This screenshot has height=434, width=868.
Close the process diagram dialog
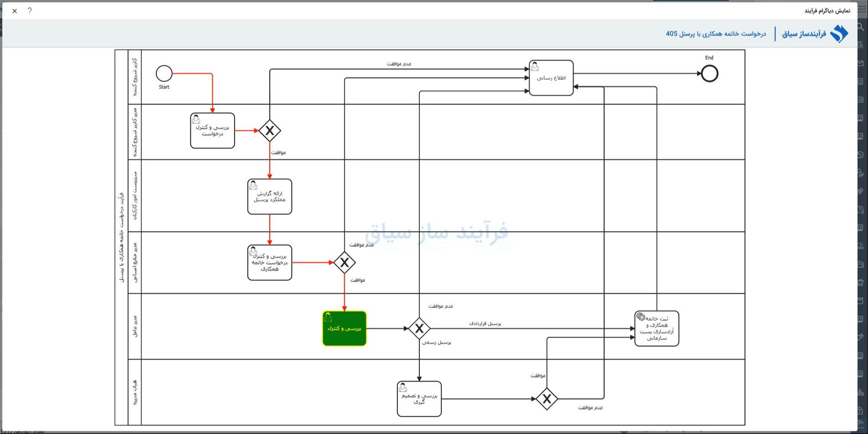[x=15, y=11]
